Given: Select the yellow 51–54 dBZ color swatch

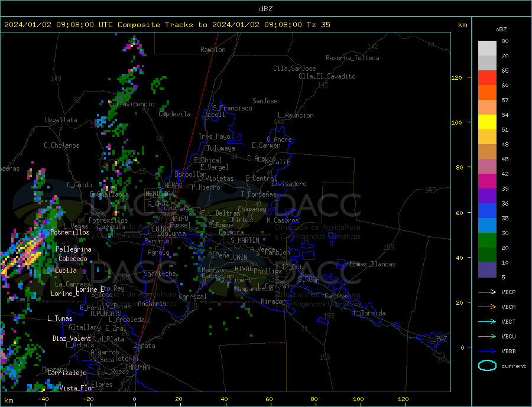Looking at the screenshot, I should (x=487, y=122).
